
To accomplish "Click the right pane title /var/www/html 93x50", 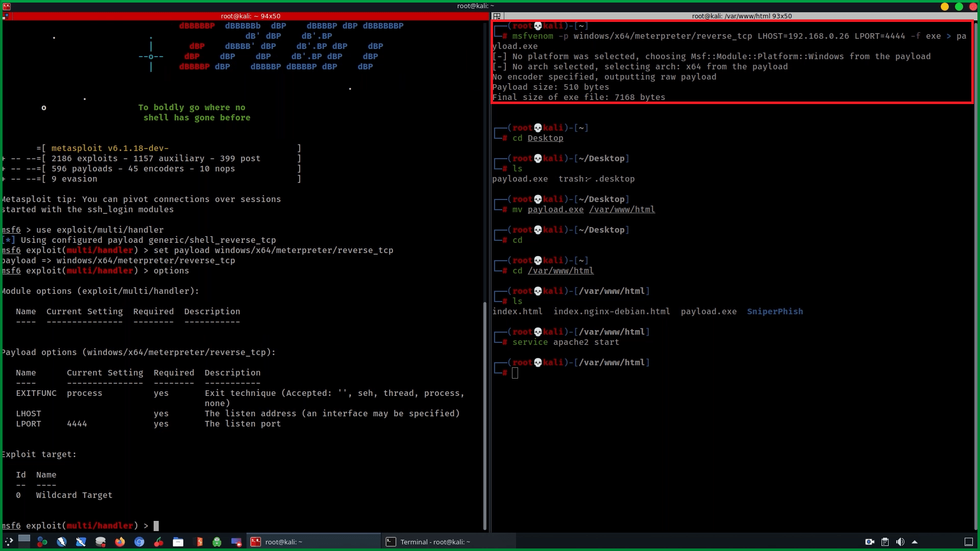I will pos(741,16).
